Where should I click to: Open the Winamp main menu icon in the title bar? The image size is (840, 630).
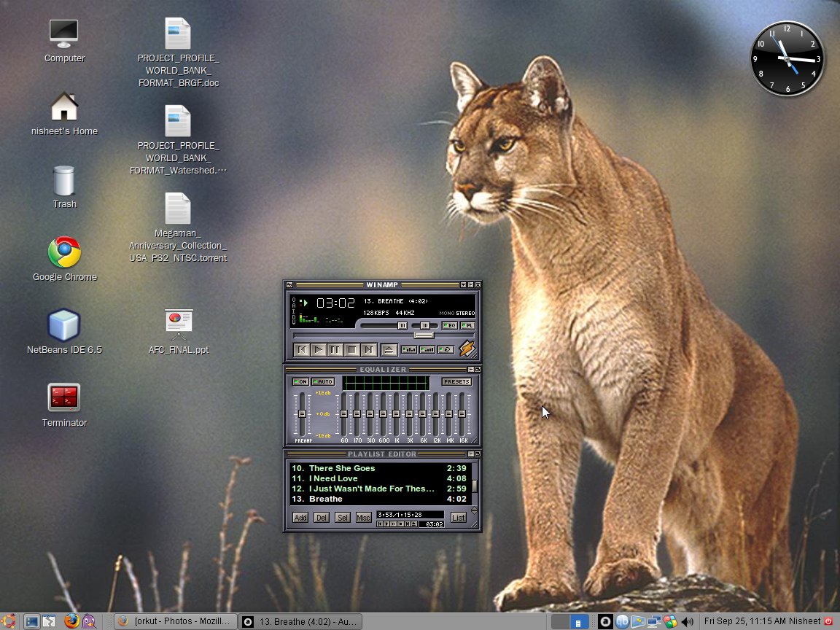(289, 285)
